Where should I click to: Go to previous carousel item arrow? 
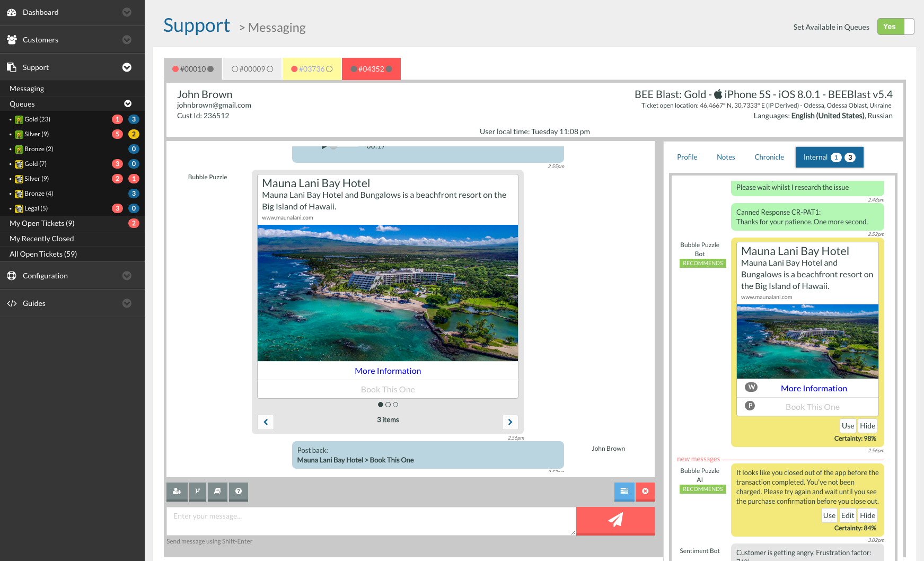point(266,422)
